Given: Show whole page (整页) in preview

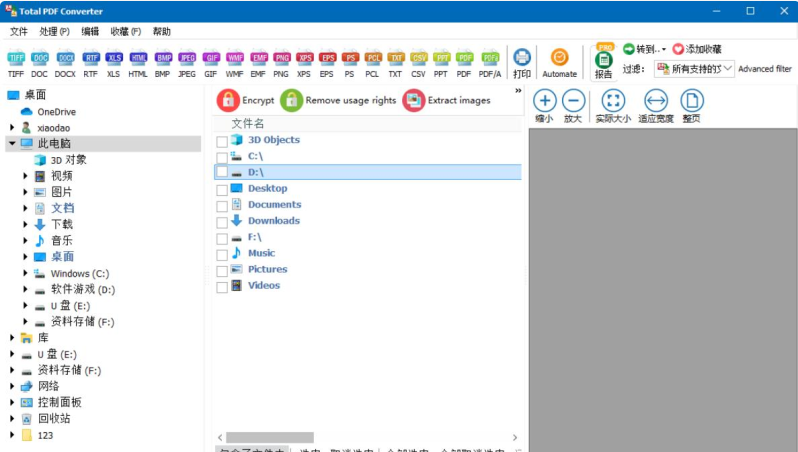Looking at the screenshot, I should [692, 106].
